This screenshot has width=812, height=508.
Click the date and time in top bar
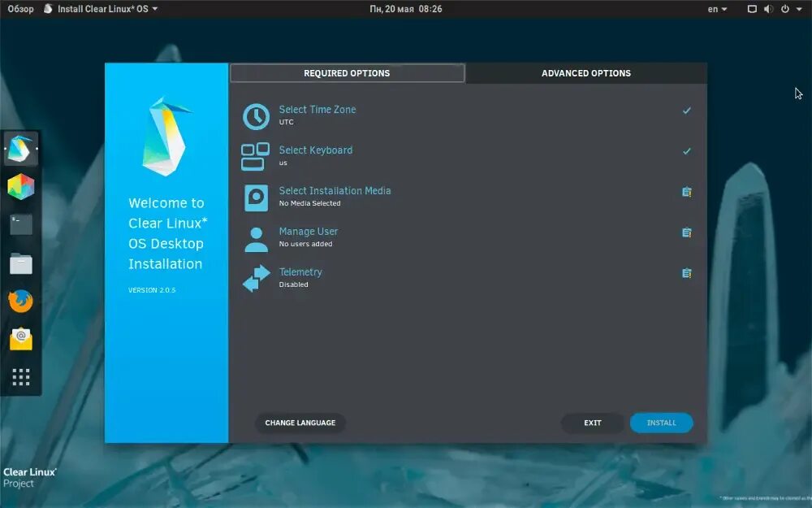coord(406,9)
